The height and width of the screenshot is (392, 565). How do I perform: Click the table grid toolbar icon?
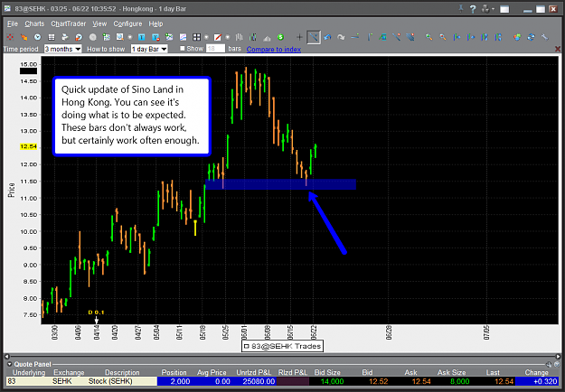[52, 37]
